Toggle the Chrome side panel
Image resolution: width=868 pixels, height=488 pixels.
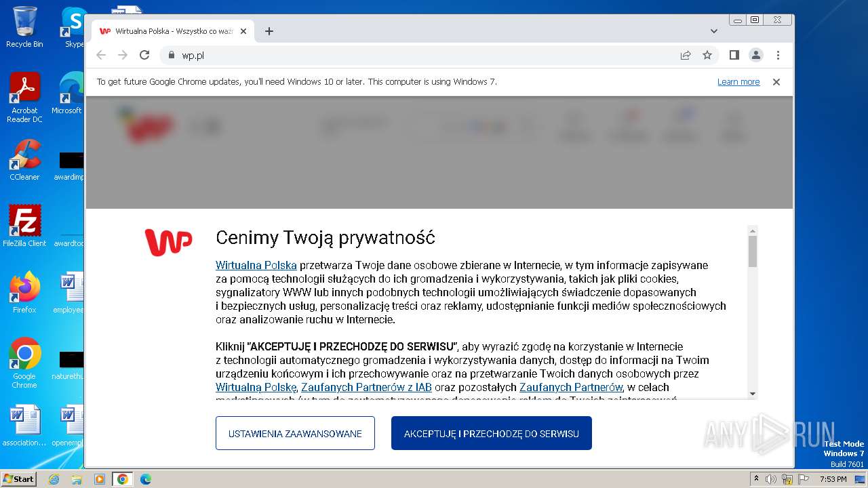pos(734,55)
